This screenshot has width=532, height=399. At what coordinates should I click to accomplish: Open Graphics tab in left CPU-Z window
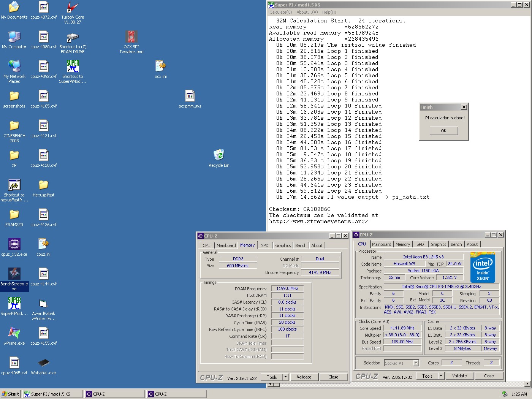(283, 245)
